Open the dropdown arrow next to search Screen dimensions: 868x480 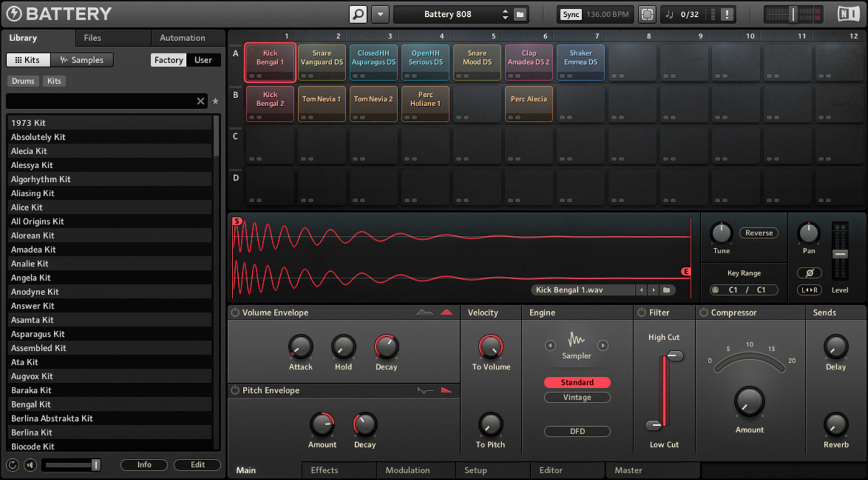380,14
